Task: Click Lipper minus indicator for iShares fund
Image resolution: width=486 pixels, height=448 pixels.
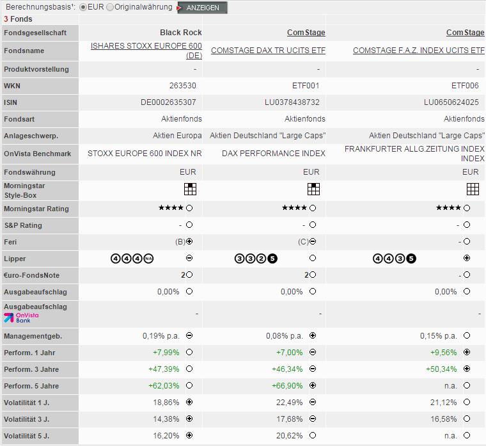Action: (x=189, y=258)
